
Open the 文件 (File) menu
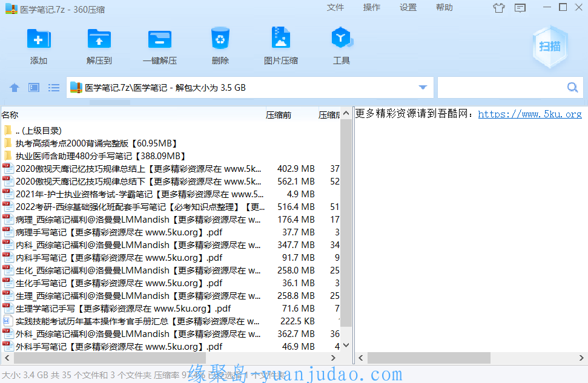(335, 8)
